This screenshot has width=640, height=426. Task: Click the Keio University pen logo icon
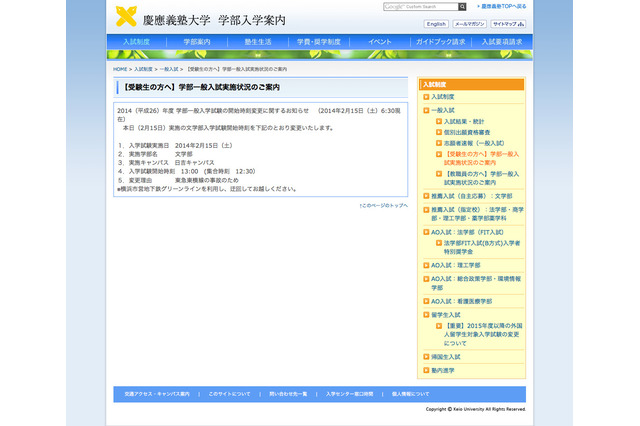pyautogui.click(x=126, y=16)
